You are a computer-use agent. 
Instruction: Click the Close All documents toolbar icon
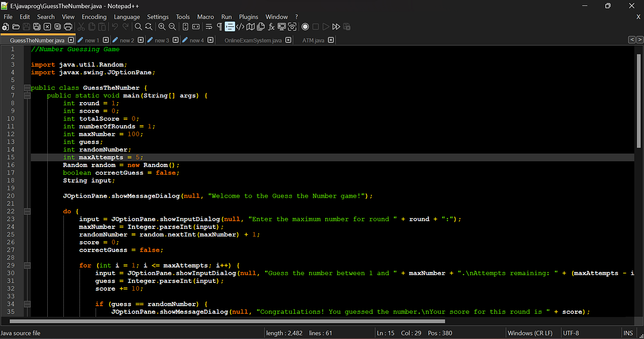click(x=57, y=26)
